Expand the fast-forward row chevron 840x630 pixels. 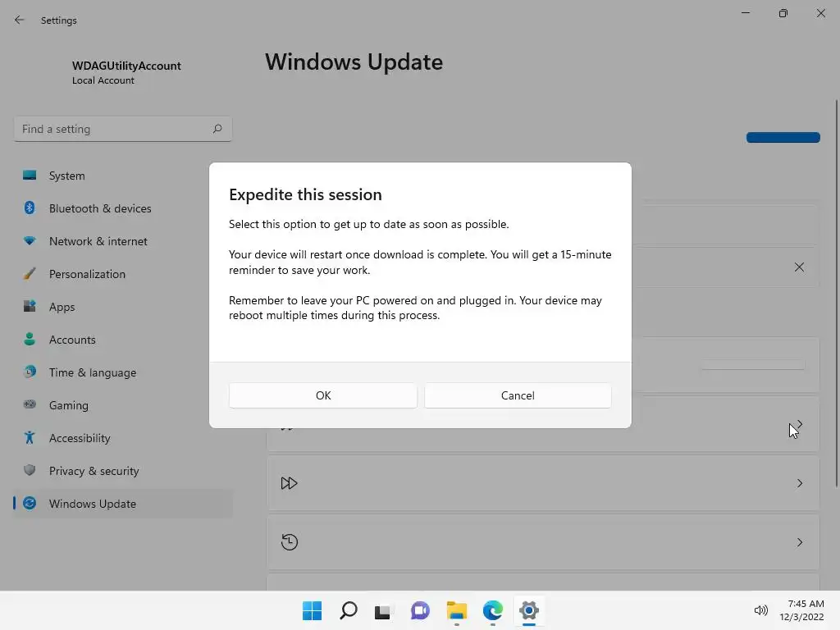[x=799, y=483]
